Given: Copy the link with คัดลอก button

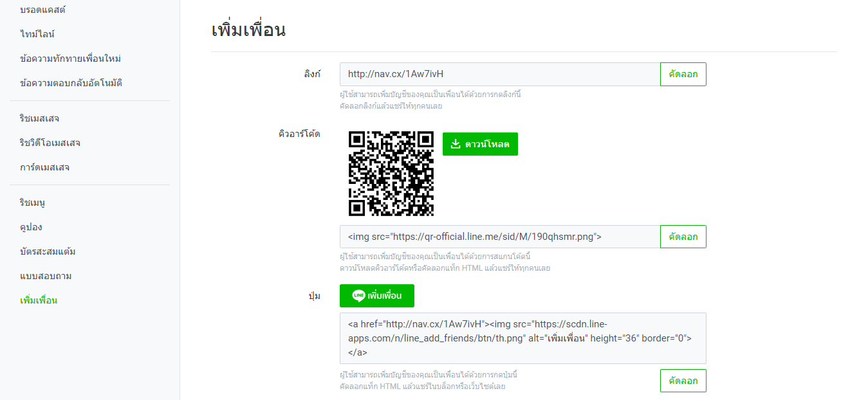Looking at the screenshot, I should pos(683,74).
